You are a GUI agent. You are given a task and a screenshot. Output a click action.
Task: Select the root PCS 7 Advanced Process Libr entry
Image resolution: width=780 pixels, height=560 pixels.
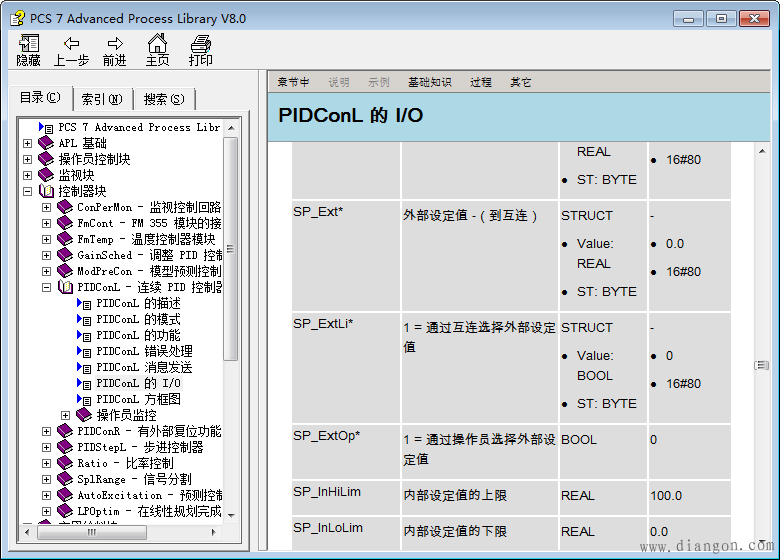[139, 127]
